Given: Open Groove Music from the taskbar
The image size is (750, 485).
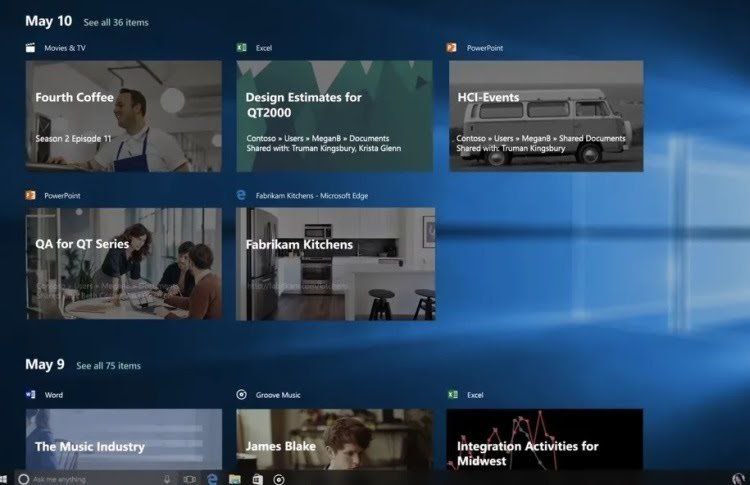Looking at the screenshot, I should point(279,479).
